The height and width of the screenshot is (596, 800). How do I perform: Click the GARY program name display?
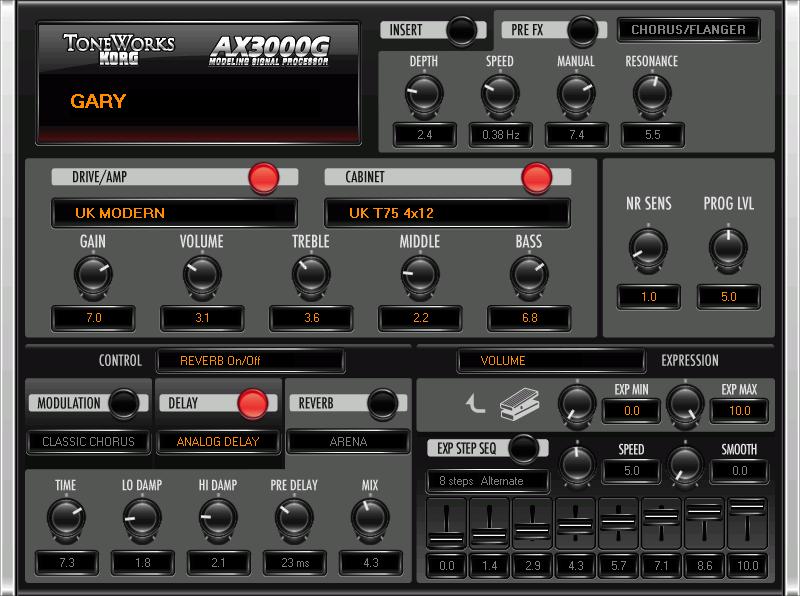(x=199, y=101)
